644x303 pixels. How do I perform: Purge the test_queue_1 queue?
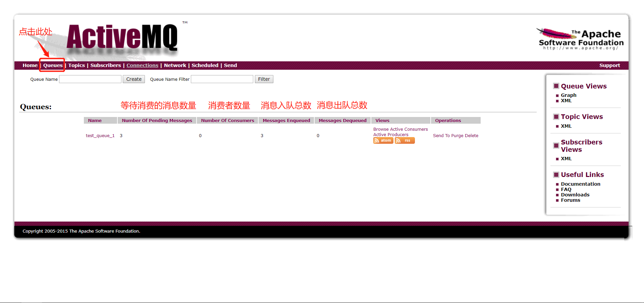(457, 135)
